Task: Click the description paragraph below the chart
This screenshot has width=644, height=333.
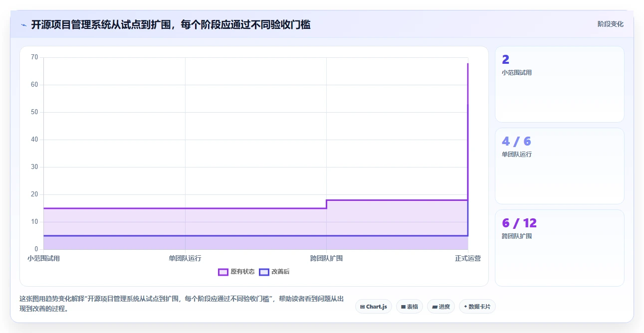Action: click(182, 304)
